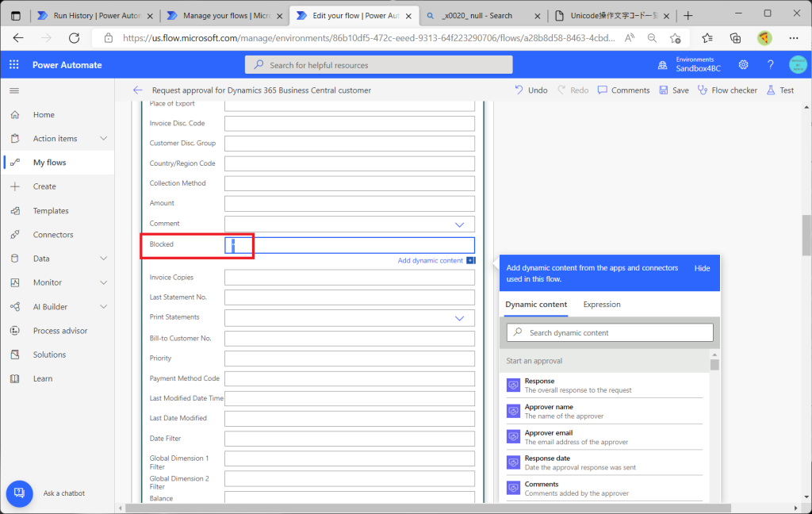The height and width of the screenshot is (514, 812).
Task: Click the My flows icon
Action: click(15, 162)
